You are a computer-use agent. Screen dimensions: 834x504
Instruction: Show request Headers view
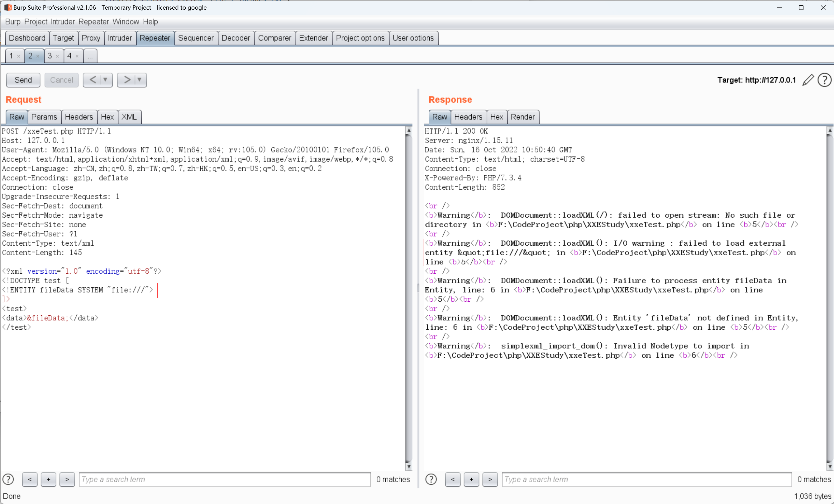(x=79, y=117)
